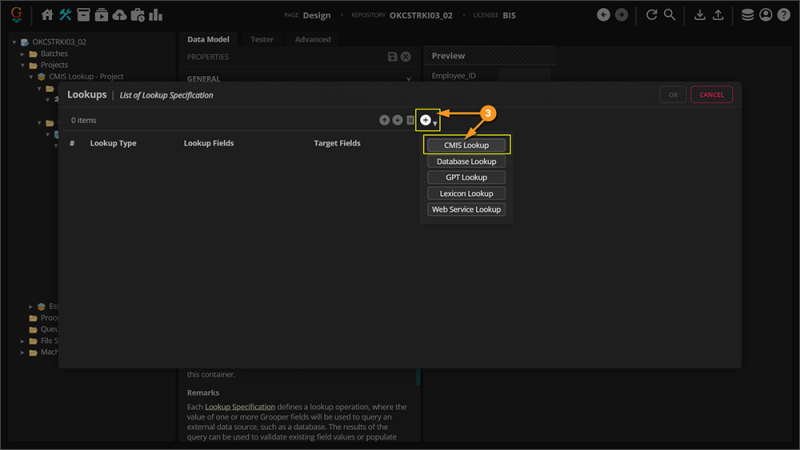The width and height of the screenshot is (800, 450).
Task: Expand the Batches tree folder
Action: [23, 54]
